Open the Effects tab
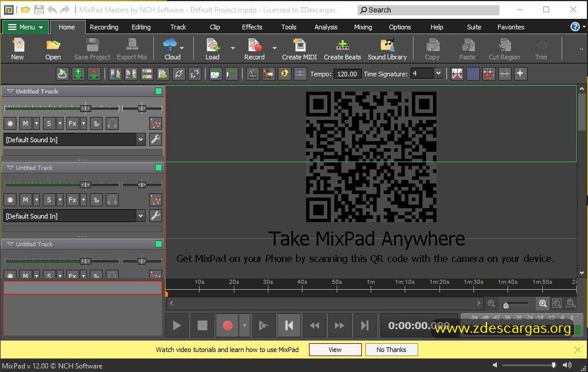The image size is (588, 372). [x=252, y=27]
